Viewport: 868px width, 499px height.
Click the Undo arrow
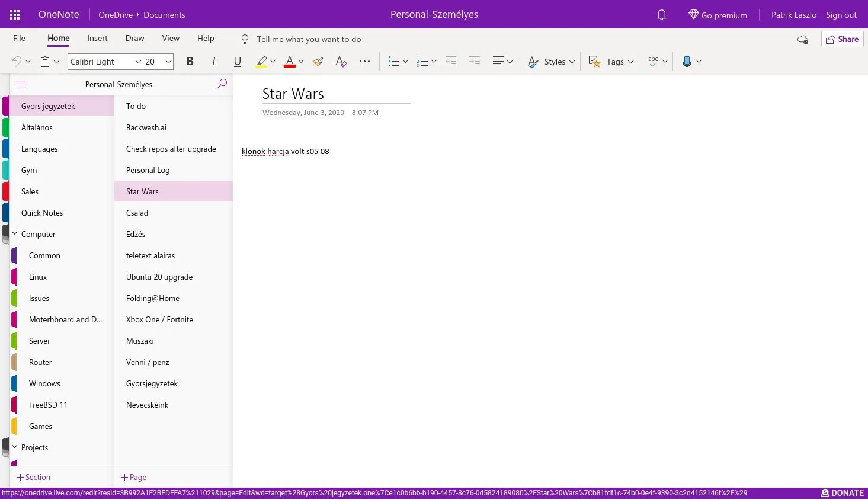[17, 61]
